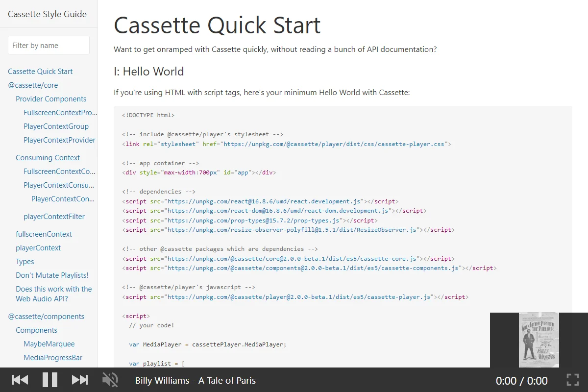This screenshot has height=392, width=588.
Task: Open 'Does this work with the Web Audio API?'
Action: (54, 294)
